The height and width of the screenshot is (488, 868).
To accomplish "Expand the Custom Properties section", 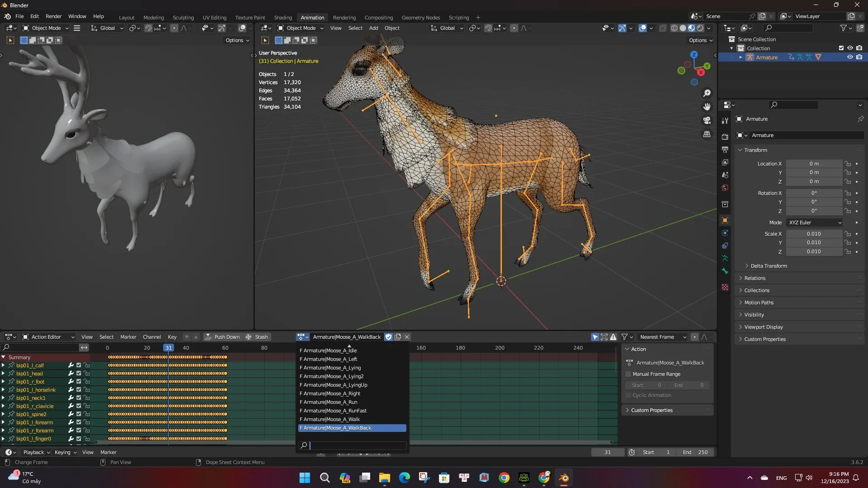I will point(765,339).
